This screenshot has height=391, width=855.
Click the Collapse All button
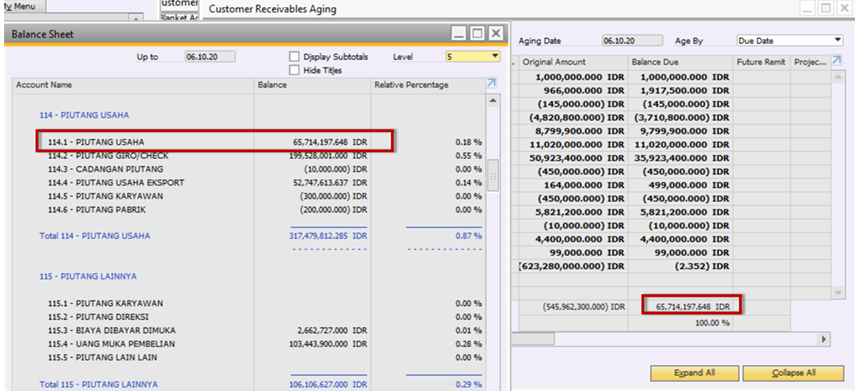click(794, 373)
